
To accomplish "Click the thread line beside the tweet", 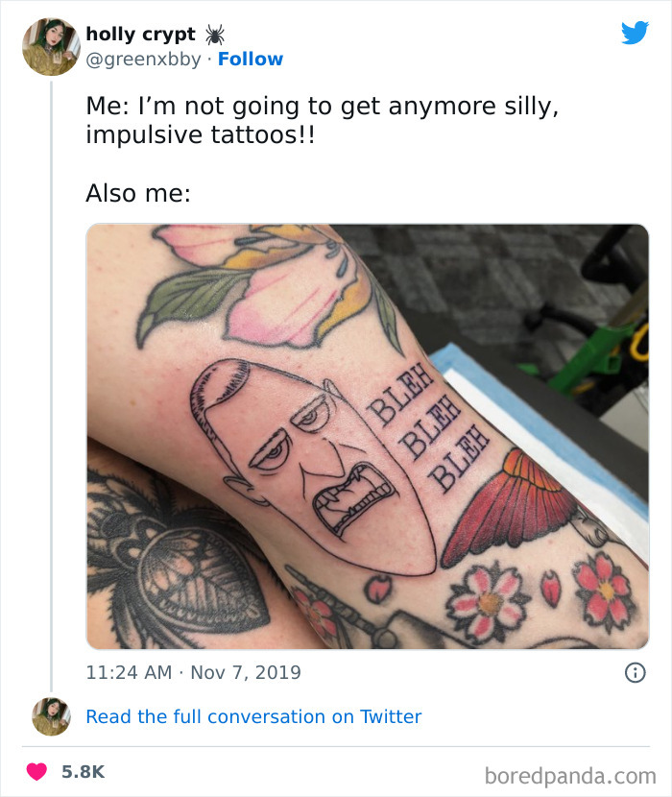I will (x=51, y=386).
